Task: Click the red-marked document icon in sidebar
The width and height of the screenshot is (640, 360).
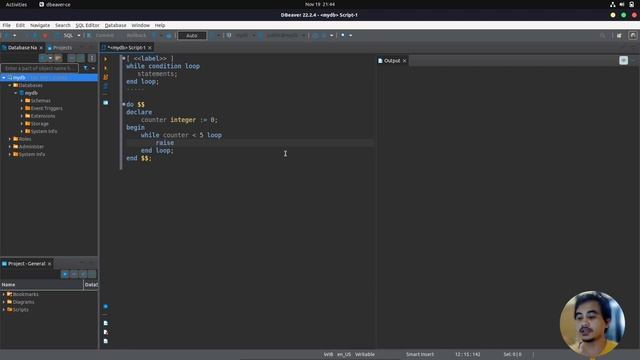Action: pyautogui.click(x=106, y=332)
